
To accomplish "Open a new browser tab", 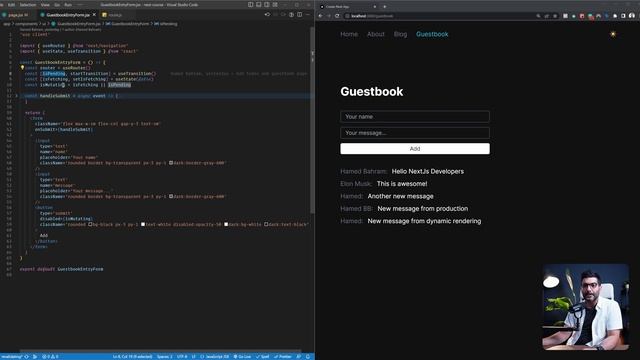I will coord(384,7).
